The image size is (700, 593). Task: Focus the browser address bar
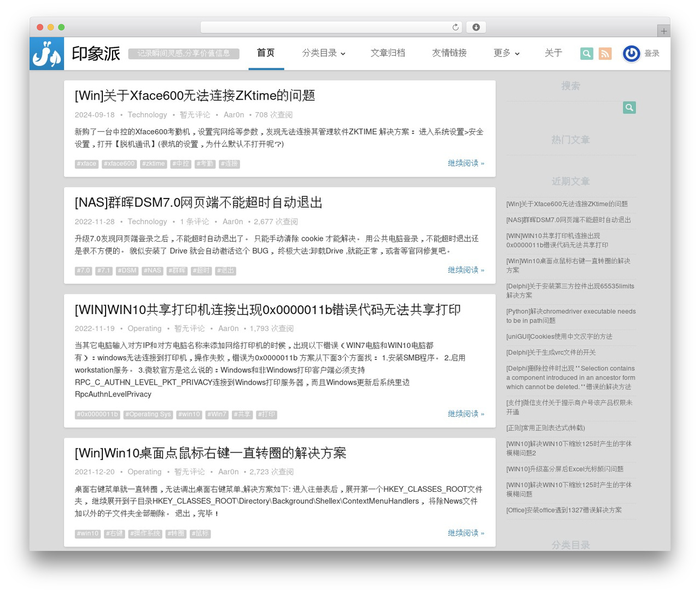tap(331, 27)
